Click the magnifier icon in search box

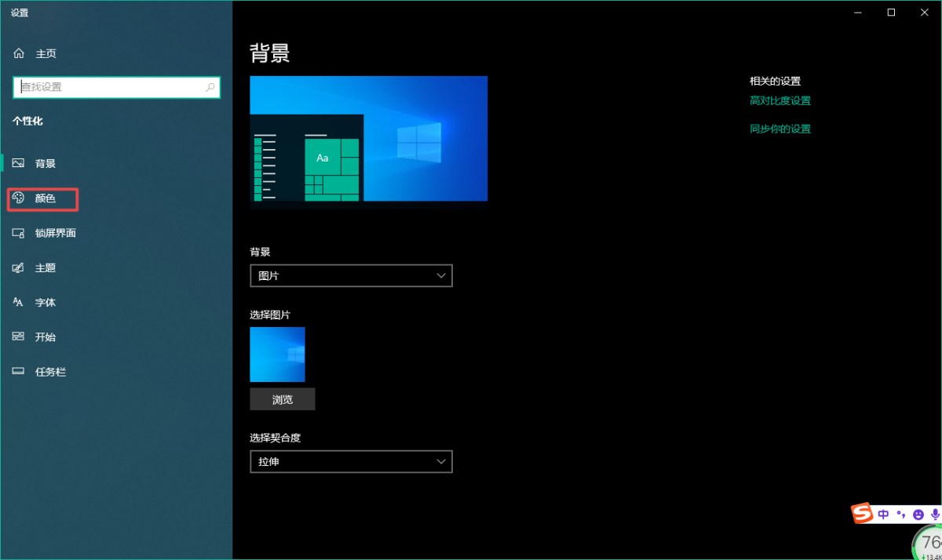pyautogui.click(x=210, y=87)
